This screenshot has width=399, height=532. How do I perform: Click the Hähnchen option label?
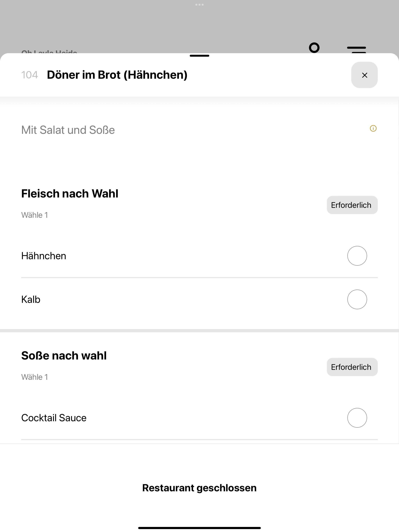pos(44,256)
